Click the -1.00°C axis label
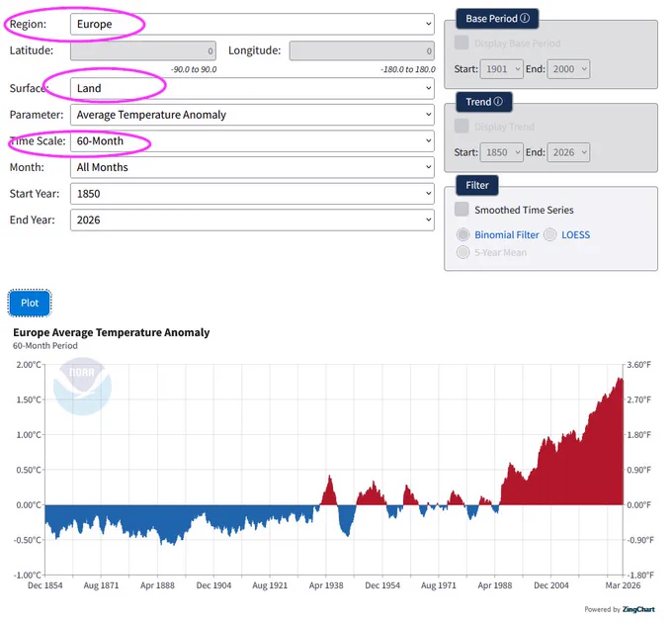This screenshot has height=622, width=672. [x=28, y=576]
